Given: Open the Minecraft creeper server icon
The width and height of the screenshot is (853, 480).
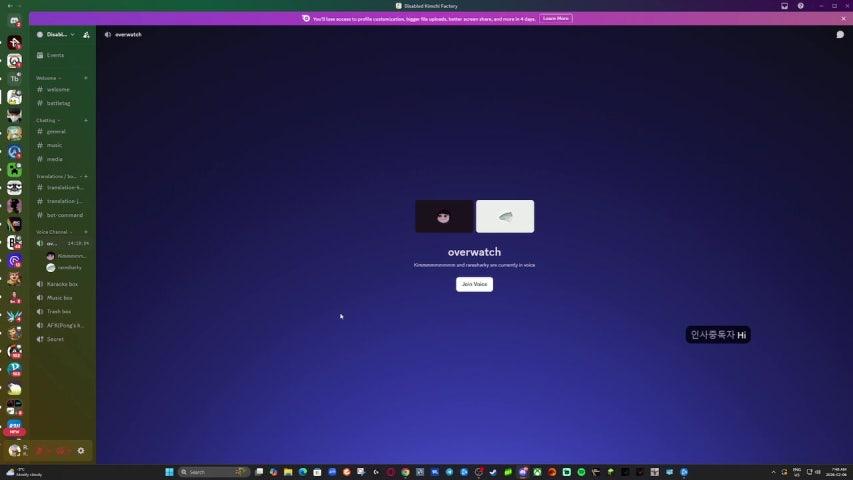Looking at the screenshot, I should pos(14,169).
